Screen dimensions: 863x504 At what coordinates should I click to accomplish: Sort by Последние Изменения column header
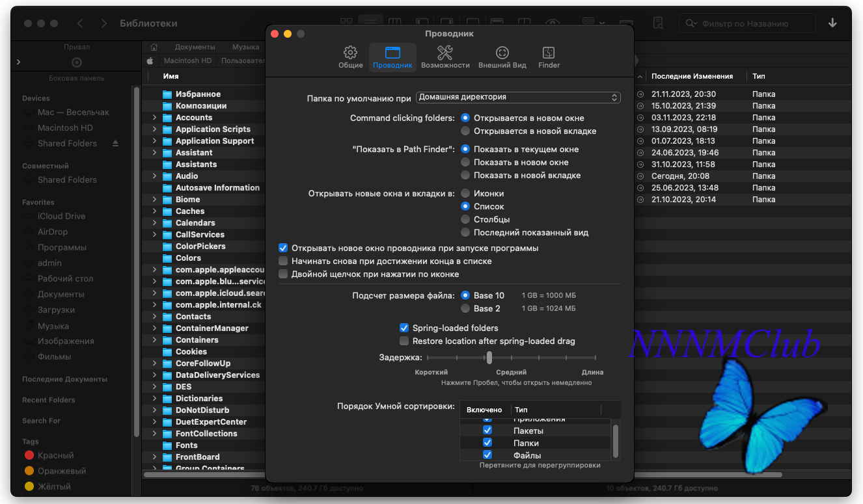[x=692, y=76]
